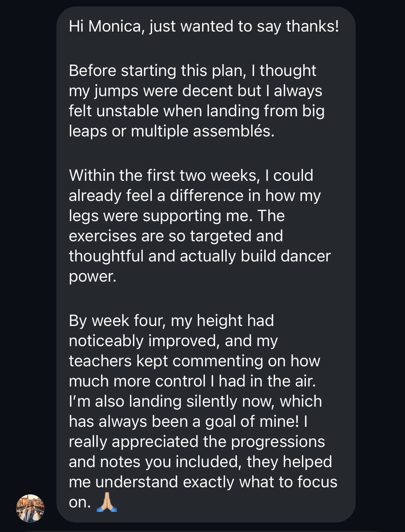Open the sender's profile picture avatar
The height and width of the screenshot is (532, 405).
pos(30,508)
